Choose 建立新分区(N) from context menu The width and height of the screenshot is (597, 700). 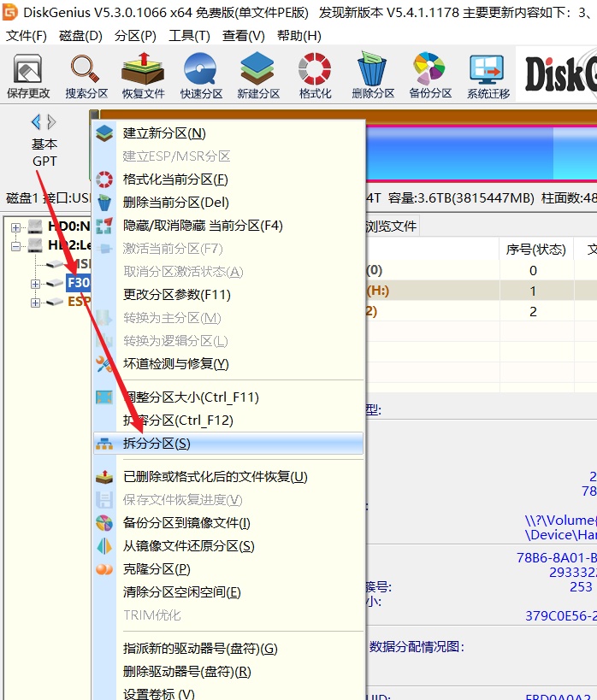tap(228, 133)
